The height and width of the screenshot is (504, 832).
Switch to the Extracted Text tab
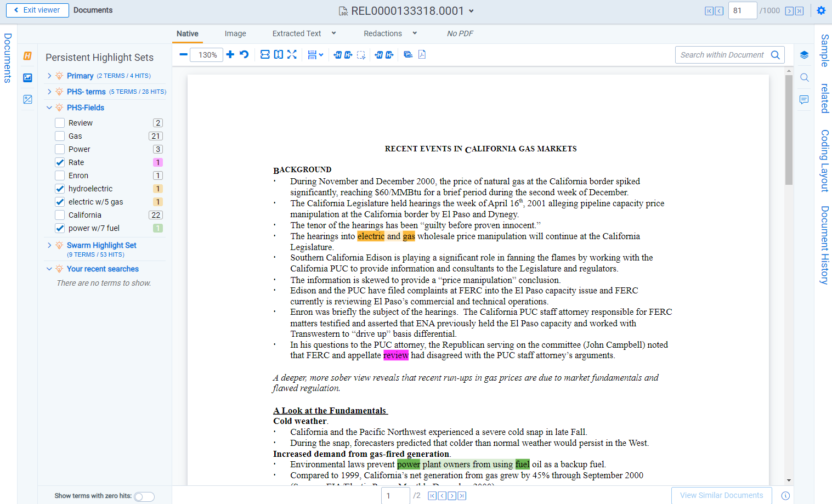297,33
